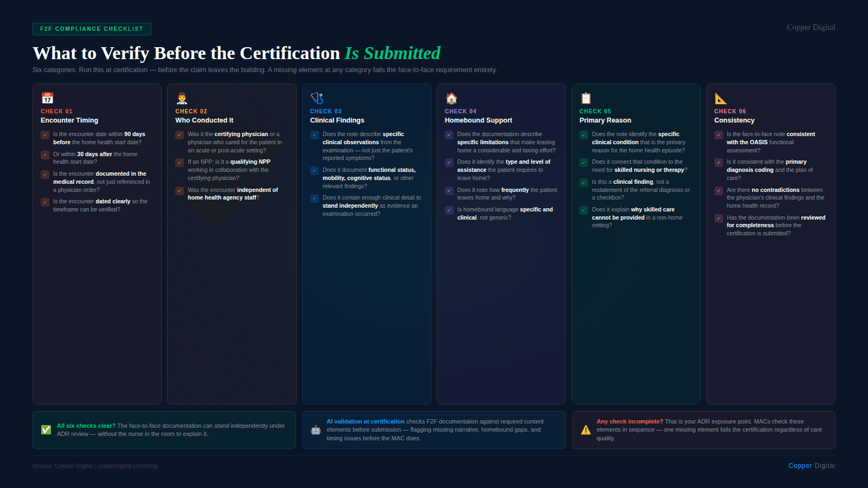Image resolution: width=868 pixels, height=488 pixels.
Task: Check the reviewed for completeness checkbox
Action: coord(718,219)
